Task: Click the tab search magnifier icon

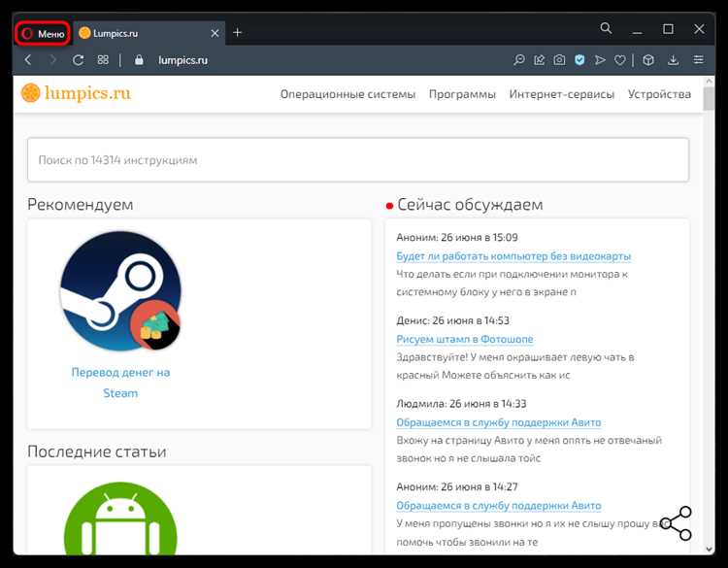Action: 606,28
